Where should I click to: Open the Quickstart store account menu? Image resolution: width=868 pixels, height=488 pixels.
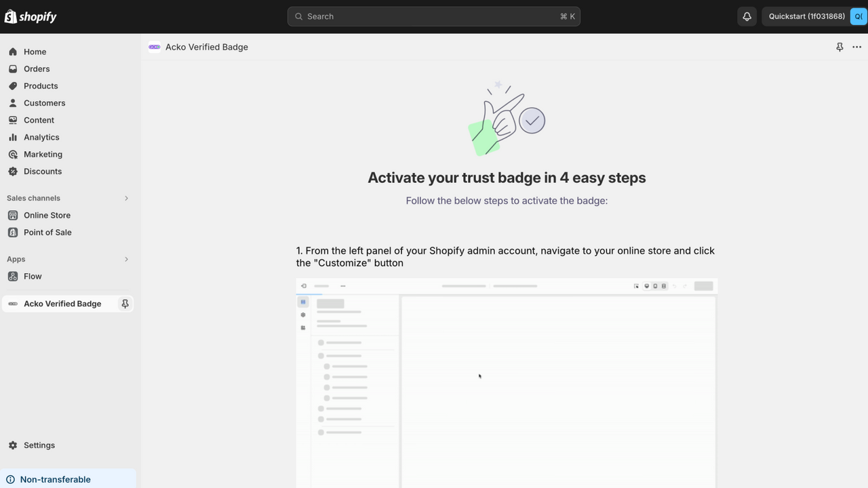tap(814, 16)
